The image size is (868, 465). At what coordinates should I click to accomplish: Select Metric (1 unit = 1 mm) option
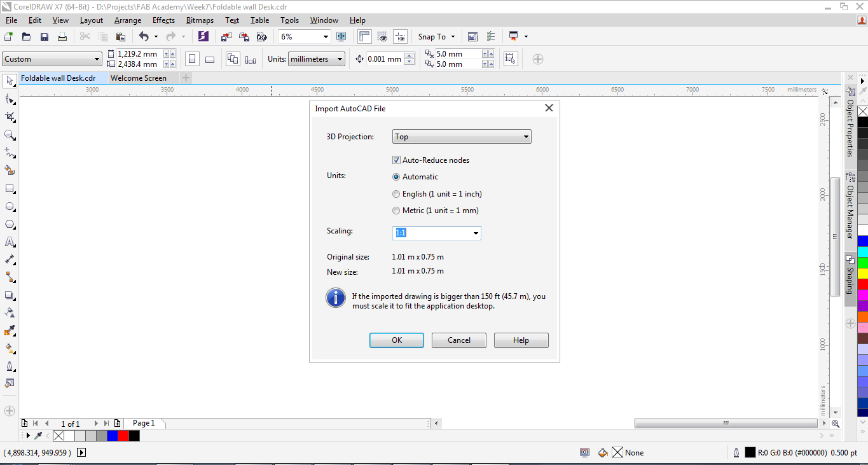click(x=396, y=211)
